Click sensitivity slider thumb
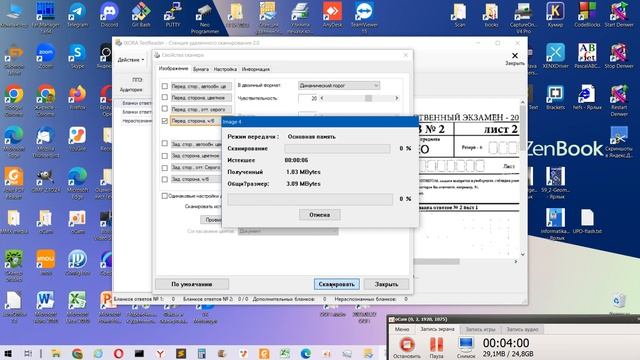 pos(368,98)
